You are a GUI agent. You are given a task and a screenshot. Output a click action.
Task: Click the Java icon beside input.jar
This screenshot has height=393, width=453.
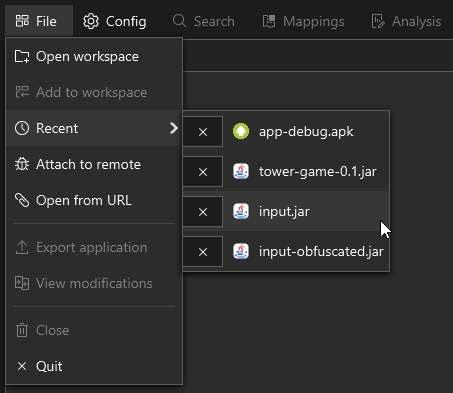click(x=241, y=211)
